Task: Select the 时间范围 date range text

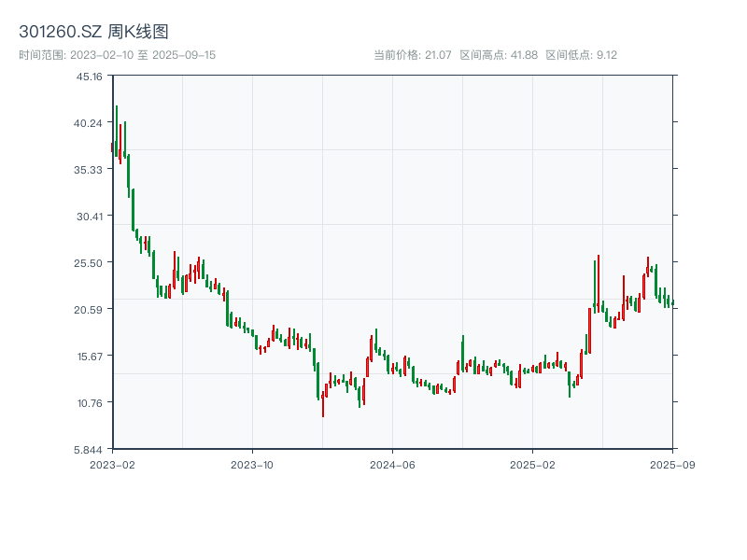Action: tap(118, 55)
